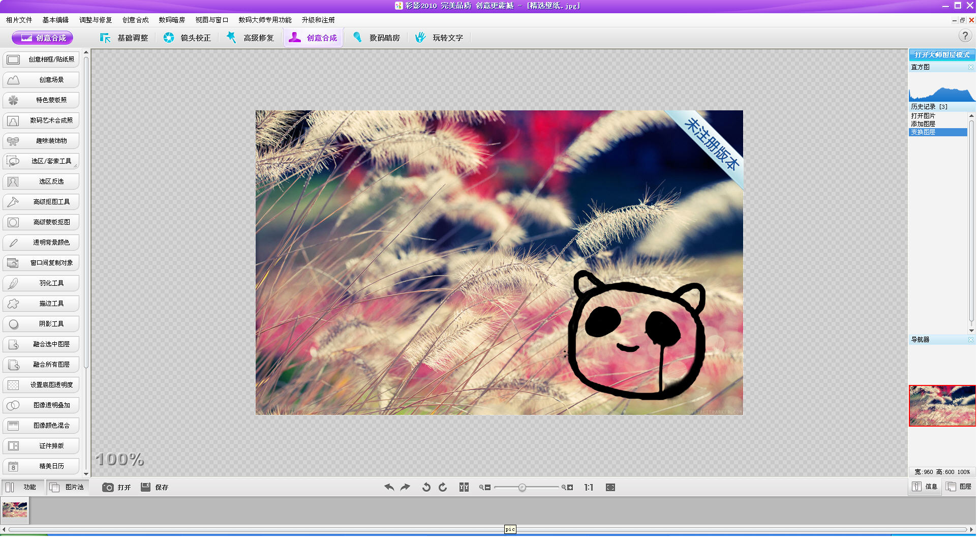Open 设置底图透明度

click(x=41, y=385)
